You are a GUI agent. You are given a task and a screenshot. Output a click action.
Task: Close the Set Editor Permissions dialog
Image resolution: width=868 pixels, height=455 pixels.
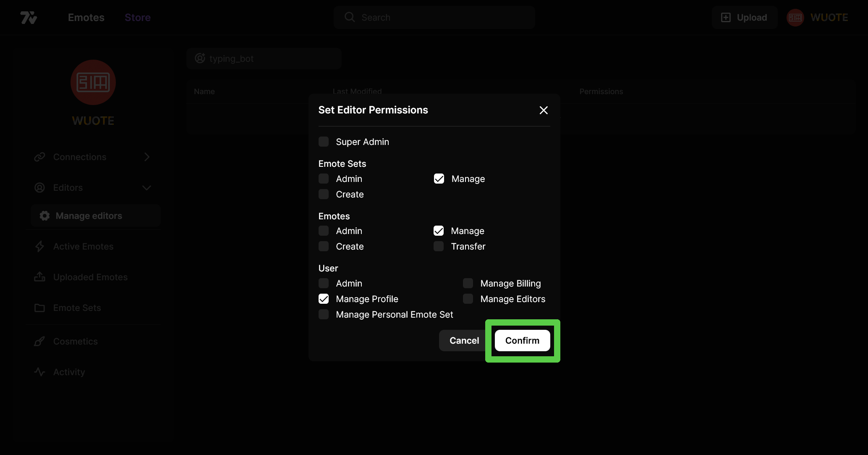(544, 110)
